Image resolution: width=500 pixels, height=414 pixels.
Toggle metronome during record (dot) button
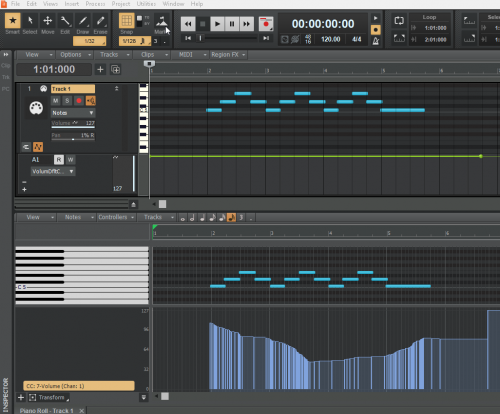coord(376,30)
